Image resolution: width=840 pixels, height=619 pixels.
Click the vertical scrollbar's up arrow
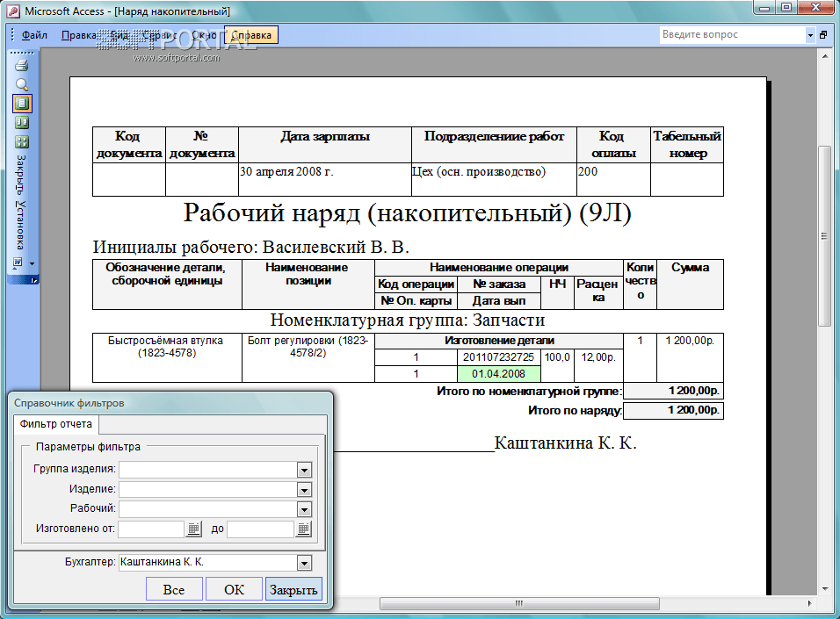tap(824, 57)
